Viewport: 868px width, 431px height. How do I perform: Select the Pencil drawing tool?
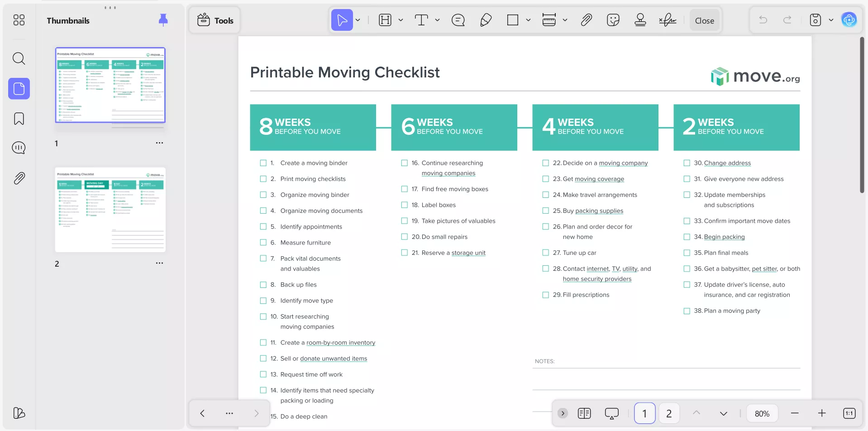(x=486, y=20)
